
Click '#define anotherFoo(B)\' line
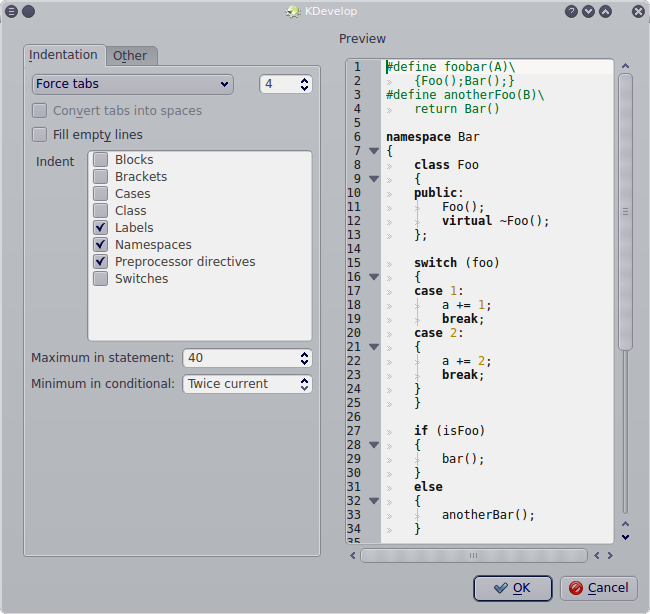(x=465, y=95)
